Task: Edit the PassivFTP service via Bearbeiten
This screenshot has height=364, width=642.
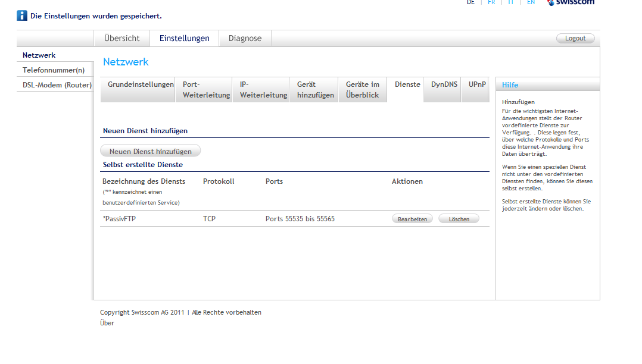Action: point(412,218)
